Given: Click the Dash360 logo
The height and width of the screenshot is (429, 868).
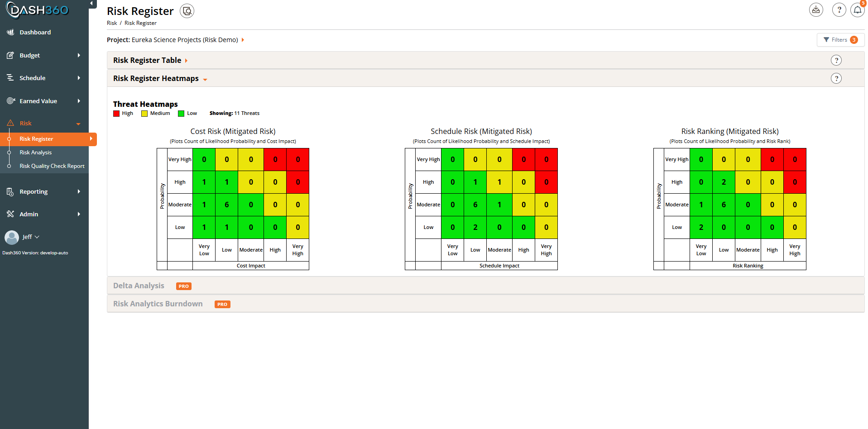Looking at the screenshot, I should 37,10.
